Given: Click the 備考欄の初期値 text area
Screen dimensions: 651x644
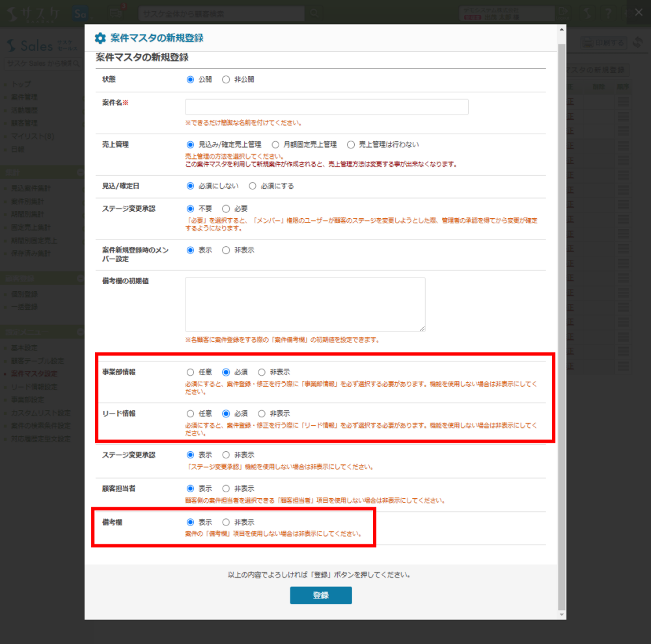Looking at the screenshot, I should pos(305,304).
